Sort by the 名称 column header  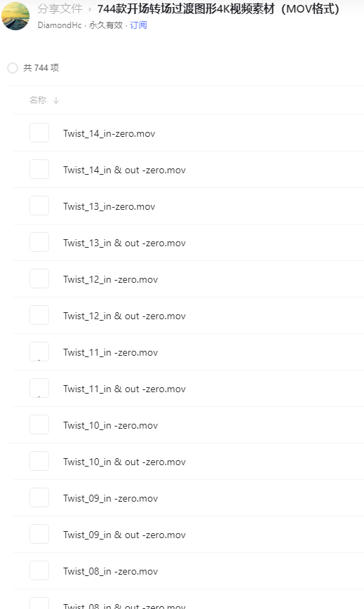(38, 100)
